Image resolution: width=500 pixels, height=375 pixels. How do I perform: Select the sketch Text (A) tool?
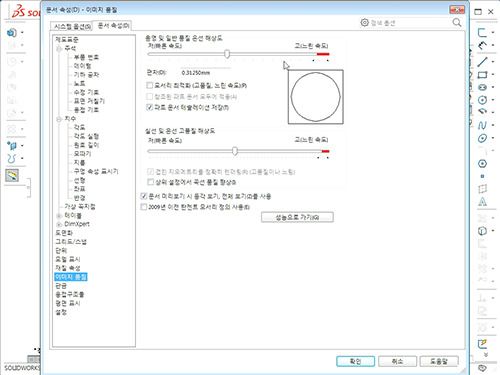click(482, 201)
